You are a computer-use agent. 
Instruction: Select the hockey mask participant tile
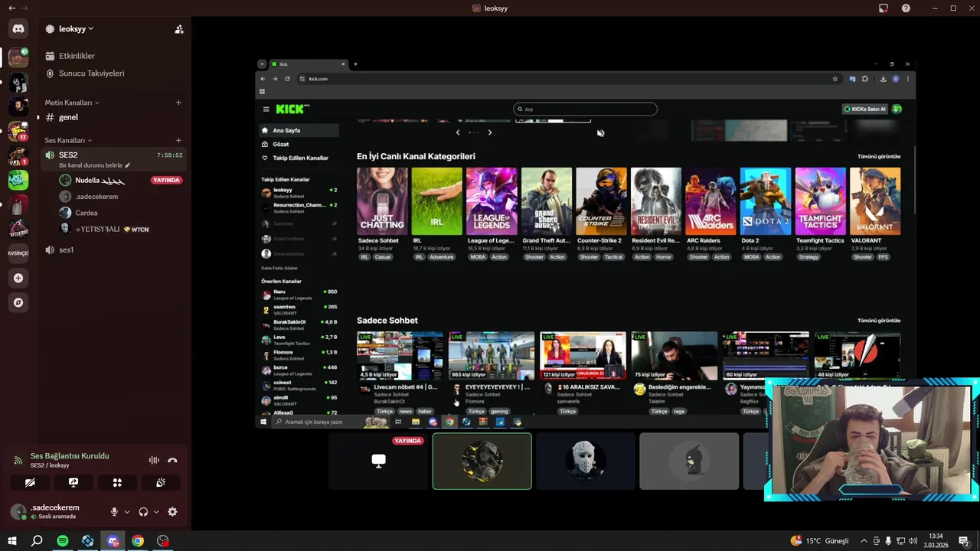[x=585, y=461]
